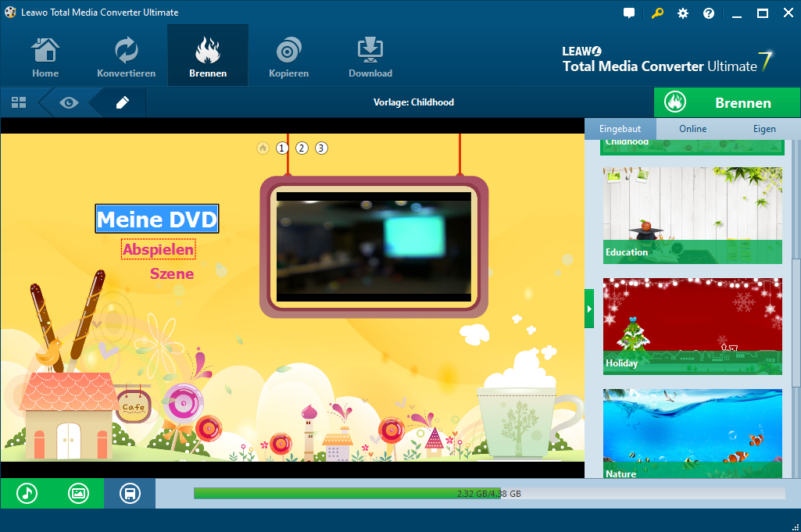Go to menu home page icon
This screenshot has height=532, width=801.
click(x=263, y=148)
